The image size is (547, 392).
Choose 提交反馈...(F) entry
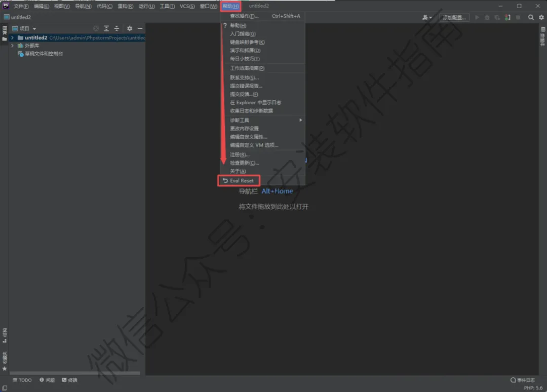point(263,94)
